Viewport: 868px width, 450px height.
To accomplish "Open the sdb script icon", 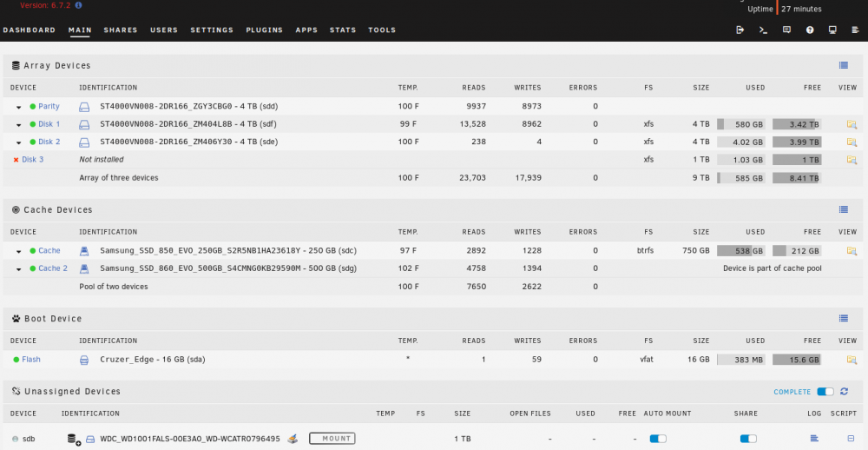I will (x=851, y=439).
